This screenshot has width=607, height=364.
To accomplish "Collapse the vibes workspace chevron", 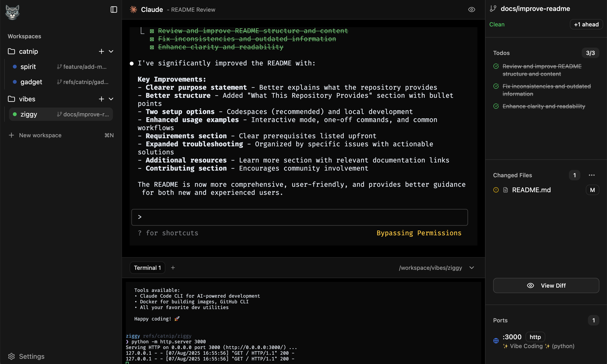I will (111, 99).
